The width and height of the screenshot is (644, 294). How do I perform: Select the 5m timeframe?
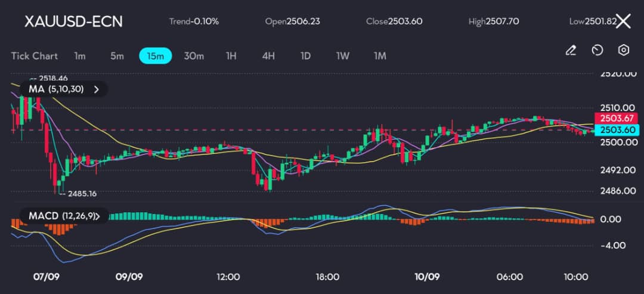click(117, 56)
